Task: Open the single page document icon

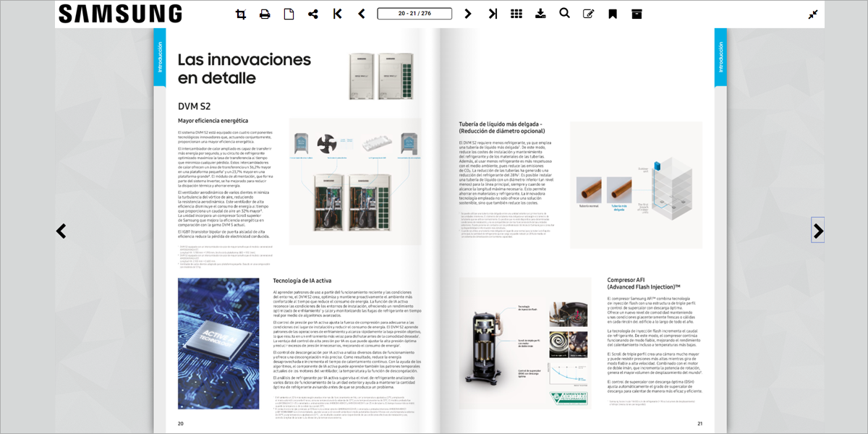Action: (x=289, y=14)
